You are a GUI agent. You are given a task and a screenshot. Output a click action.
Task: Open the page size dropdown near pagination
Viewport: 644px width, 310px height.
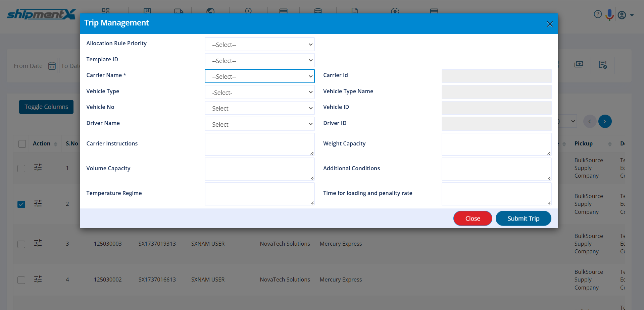coord(568,121)
